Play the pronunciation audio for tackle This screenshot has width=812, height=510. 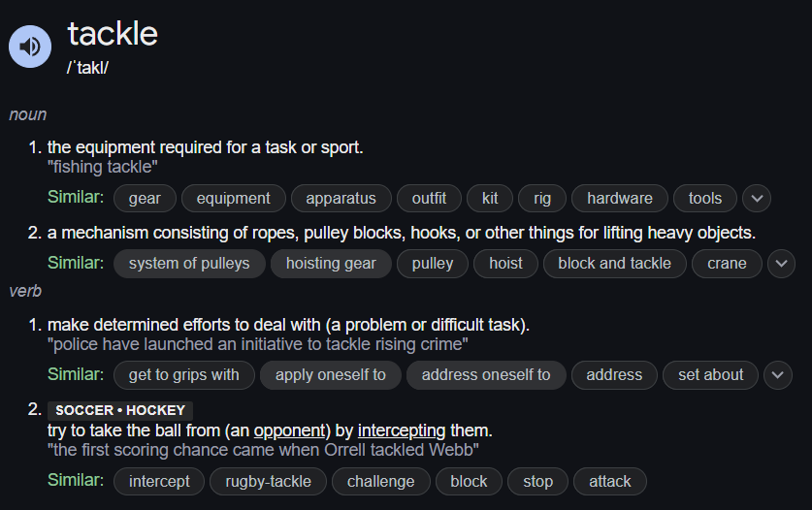tap(30, 47)
